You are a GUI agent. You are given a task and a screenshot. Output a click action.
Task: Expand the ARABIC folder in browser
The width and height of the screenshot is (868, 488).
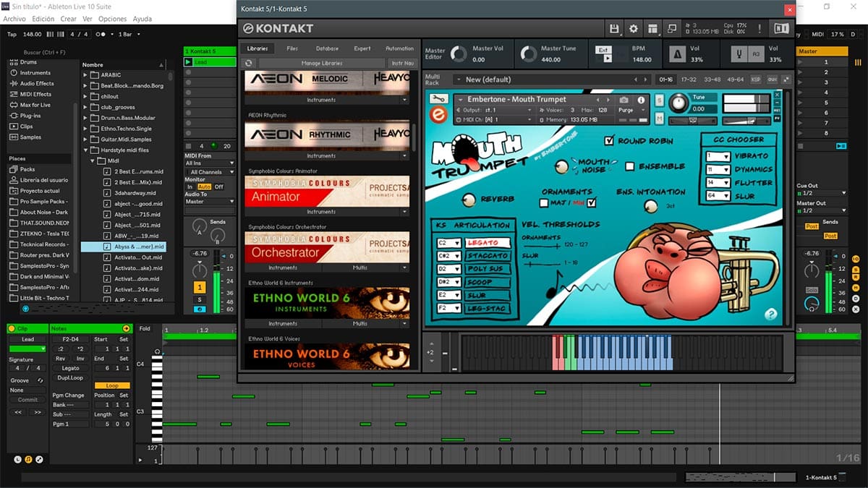pyautogui.click(x=85, y=75)
